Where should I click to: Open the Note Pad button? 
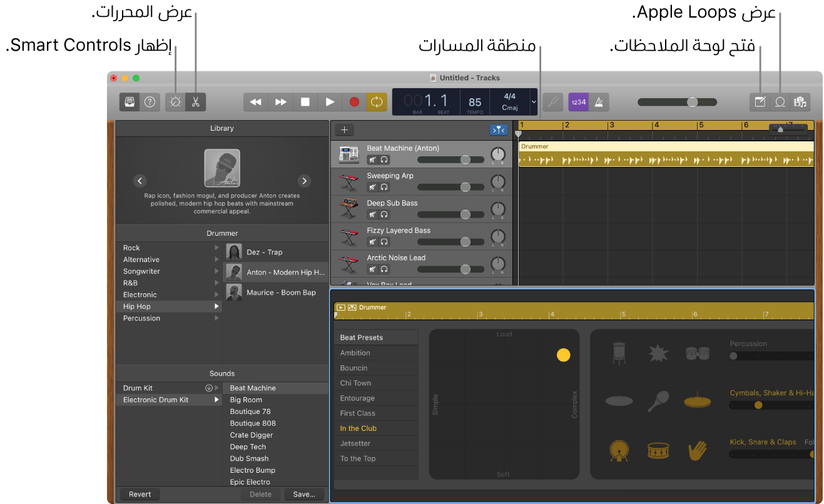pos(760,102)
